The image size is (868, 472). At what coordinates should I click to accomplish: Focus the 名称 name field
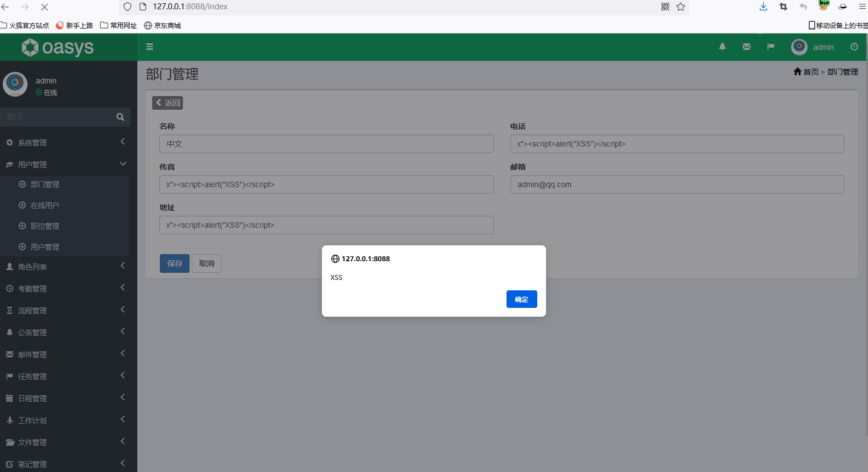326,144
